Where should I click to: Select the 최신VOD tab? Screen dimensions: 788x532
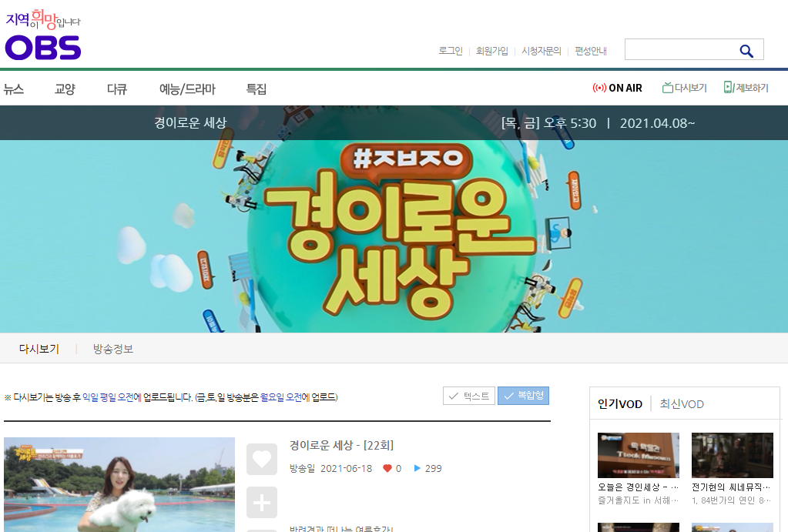pyautogui.click(x=682, y=404)
